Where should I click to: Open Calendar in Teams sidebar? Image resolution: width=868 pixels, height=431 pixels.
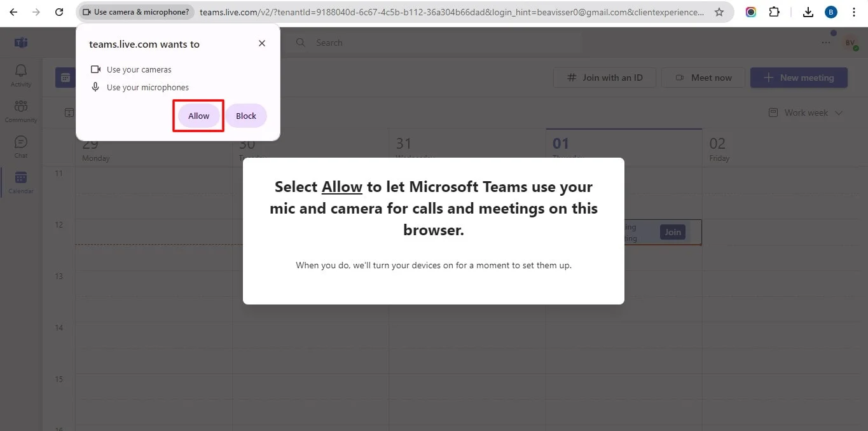pos(21,182)
